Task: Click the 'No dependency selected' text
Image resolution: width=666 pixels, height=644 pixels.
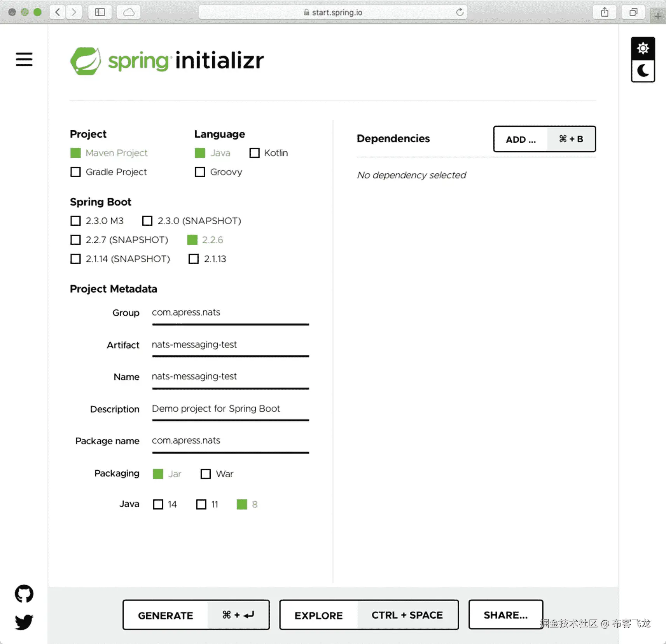Action: click(412, 175)
